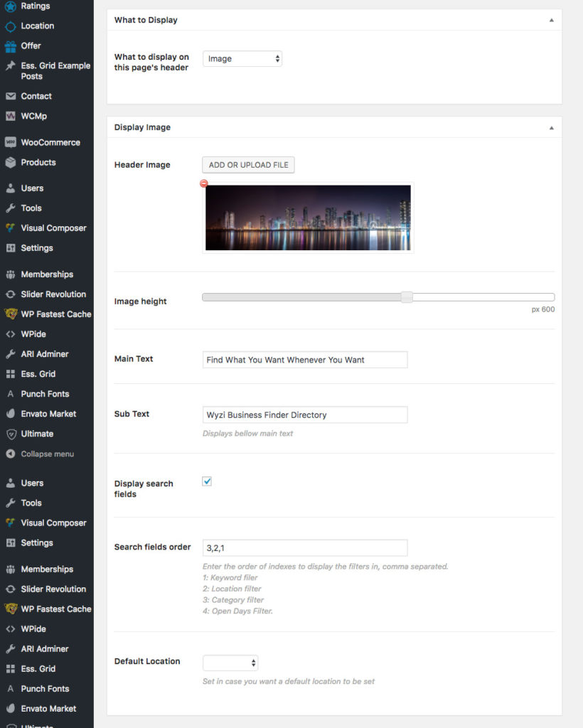The image size is (583, 728).
Task: Collapse the Display Image panel
Action: point(551,127)
